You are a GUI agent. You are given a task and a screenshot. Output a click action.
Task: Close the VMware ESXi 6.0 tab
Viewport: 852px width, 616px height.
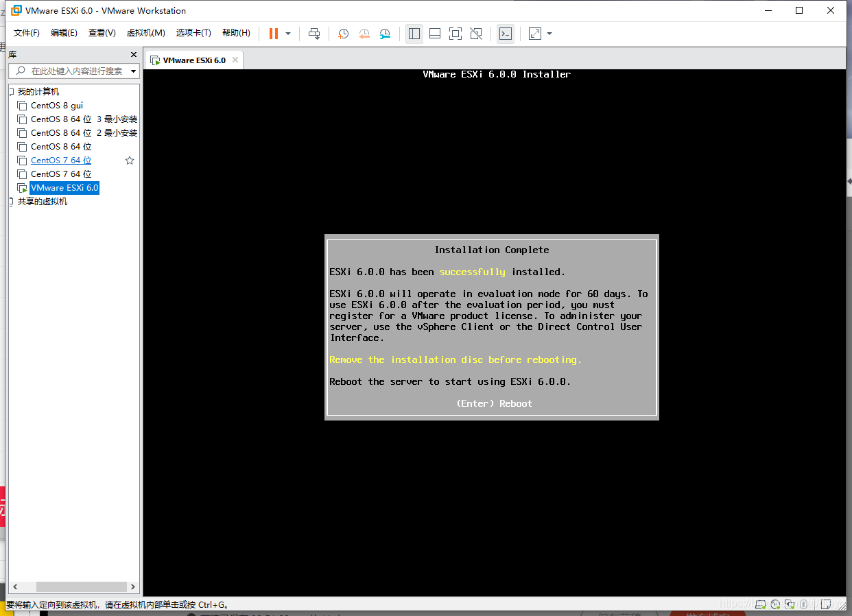click(235, 60)
